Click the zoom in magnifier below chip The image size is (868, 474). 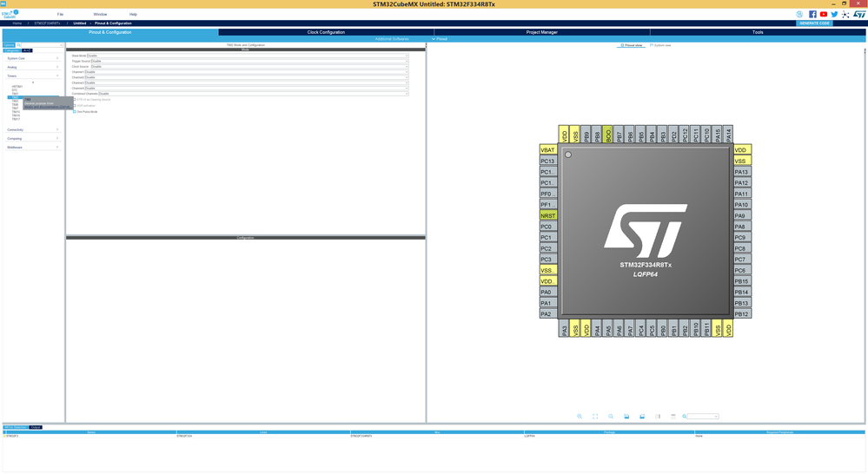point(580,417)
